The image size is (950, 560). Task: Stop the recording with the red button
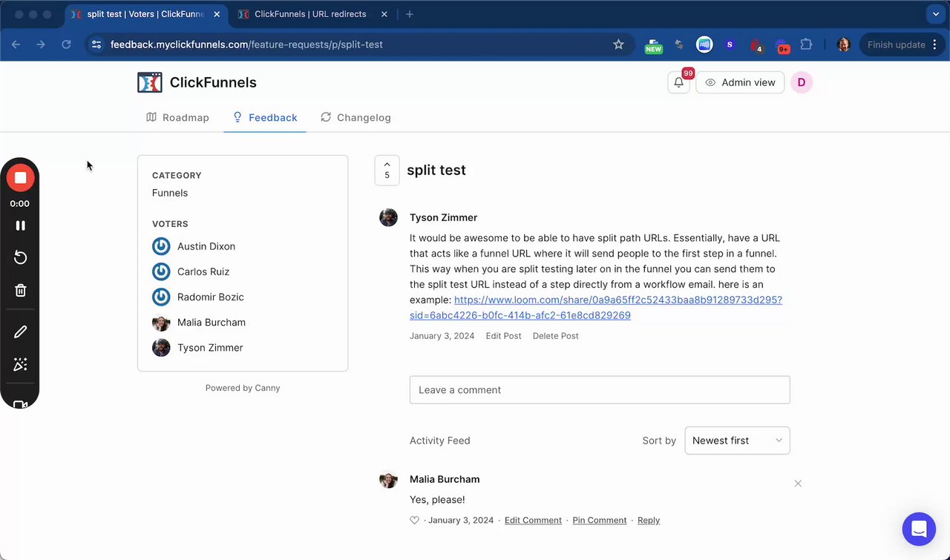click(x=20, y=178)
